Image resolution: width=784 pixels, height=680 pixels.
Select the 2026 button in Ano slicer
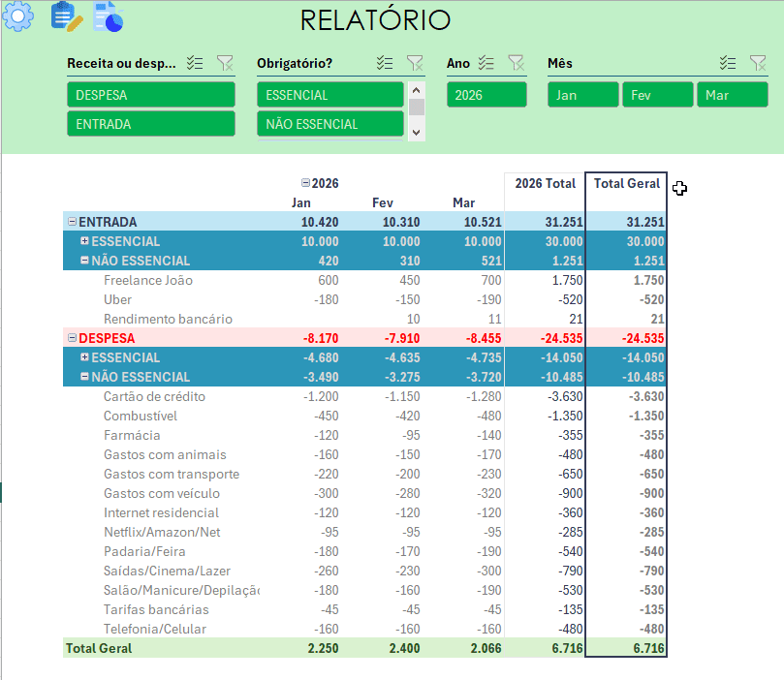click(486, 94)
